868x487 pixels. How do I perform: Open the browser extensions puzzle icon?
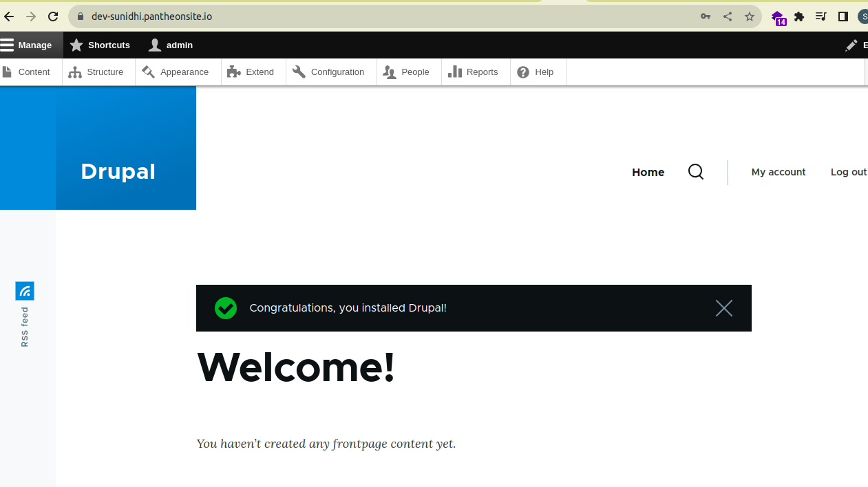pyautogui.click(x=799, y=17)
